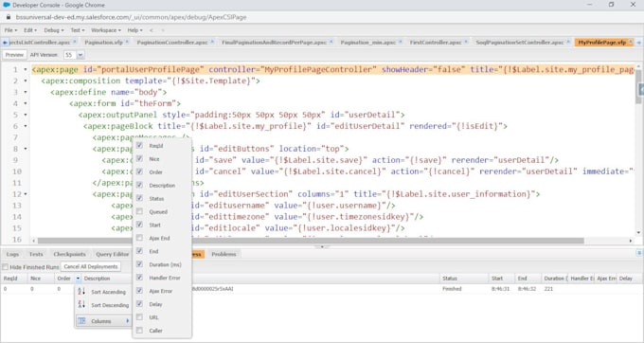The image size is (644, 343).
Task: Click the editor scroll-right arrow
Action: click(x=631, y=241)
